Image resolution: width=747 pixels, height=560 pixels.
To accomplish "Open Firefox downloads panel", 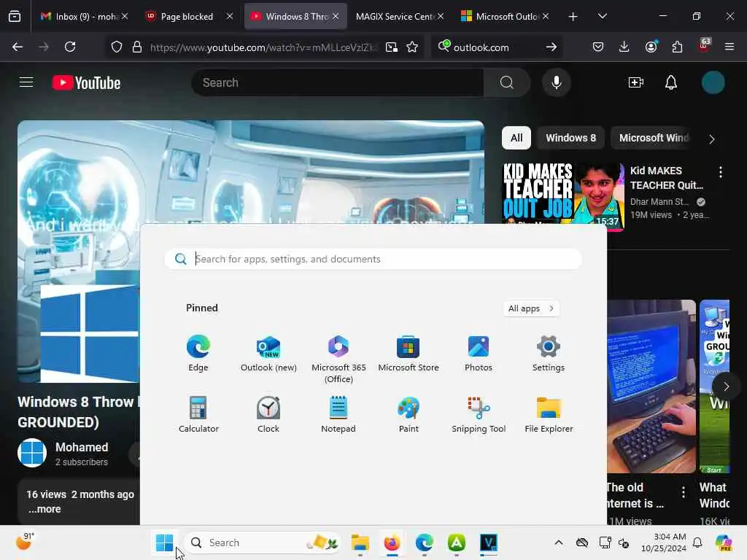I will [624, 47].
